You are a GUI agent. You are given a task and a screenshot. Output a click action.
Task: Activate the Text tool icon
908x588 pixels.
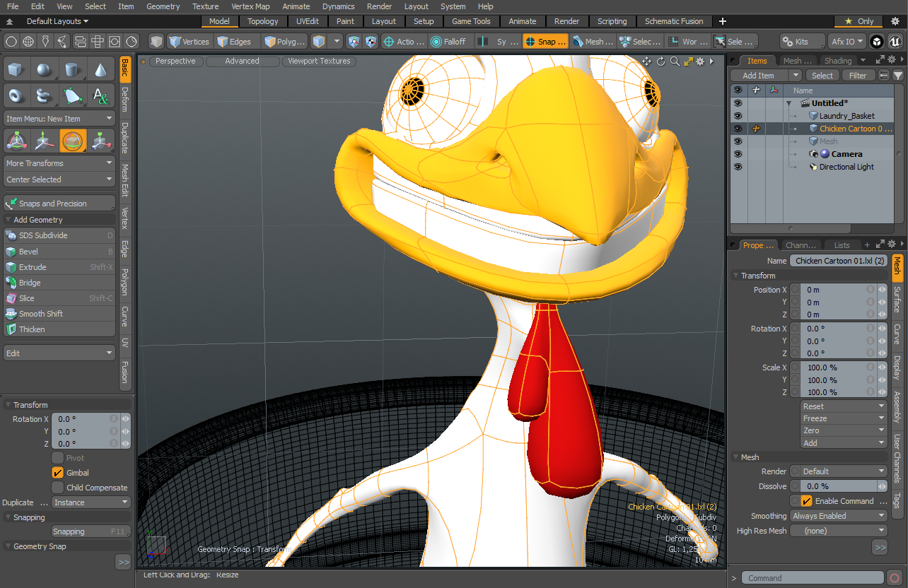click(101, 95)
